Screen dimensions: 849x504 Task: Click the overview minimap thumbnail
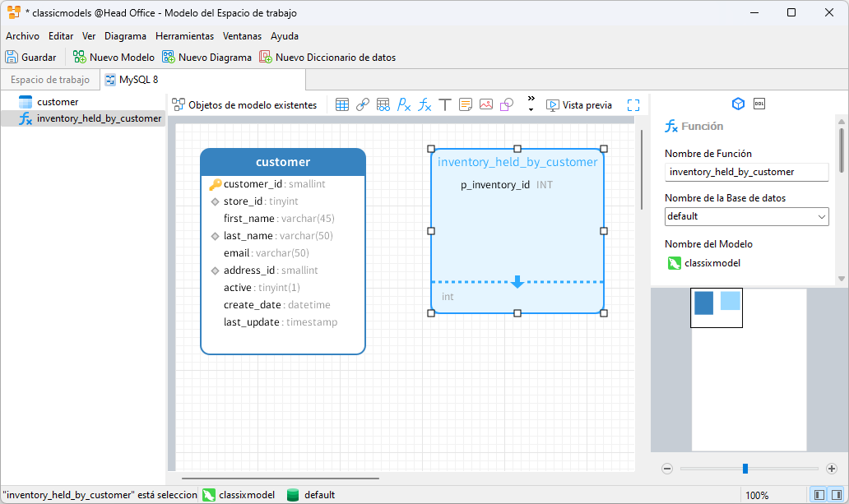click(x=717, y=308)
